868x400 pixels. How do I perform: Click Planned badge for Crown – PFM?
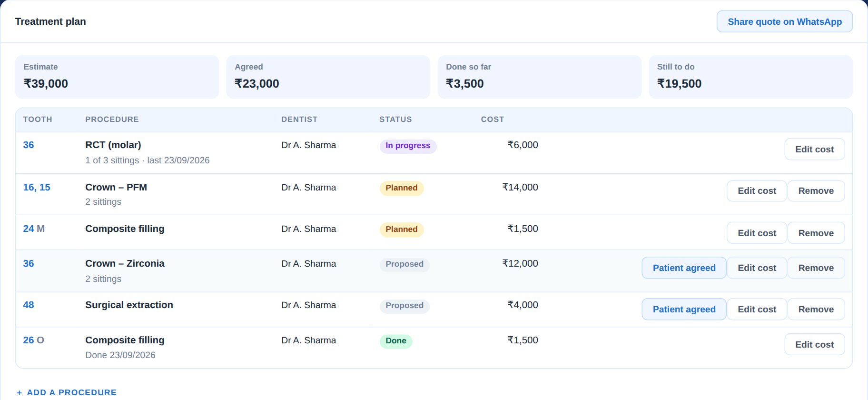click(x=401, y=188)
